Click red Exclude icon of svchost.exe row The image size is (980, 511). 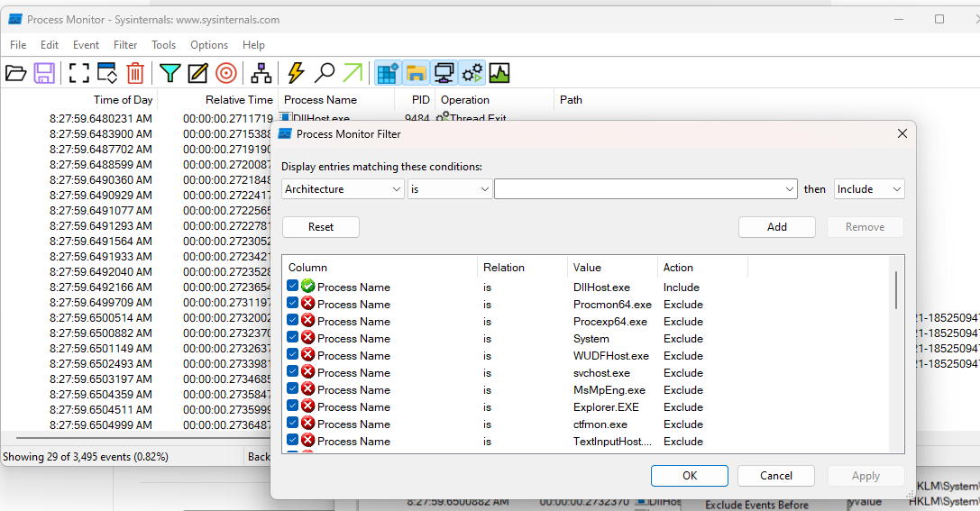pos(307,371)
